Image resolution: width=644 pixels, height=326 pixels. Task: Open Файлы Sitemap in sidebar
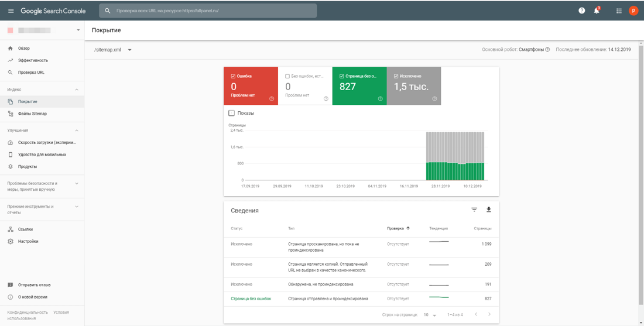click(32, 114)
